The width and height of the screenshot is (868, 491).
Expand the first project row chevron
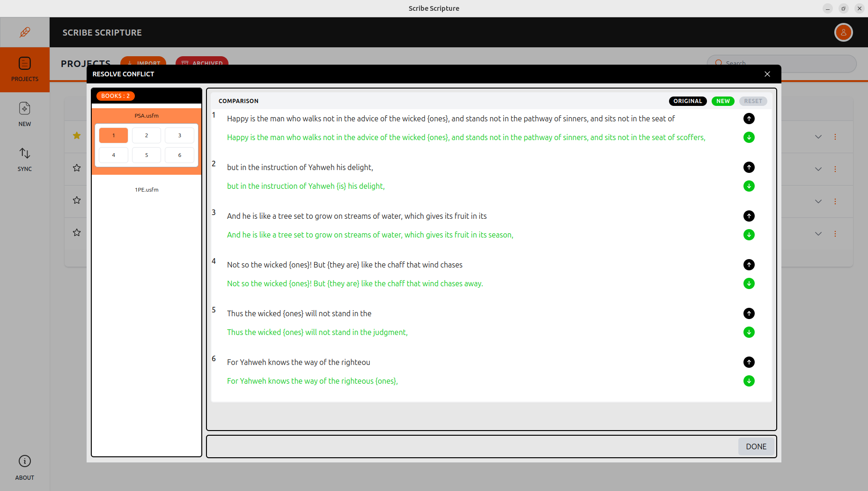818,137
